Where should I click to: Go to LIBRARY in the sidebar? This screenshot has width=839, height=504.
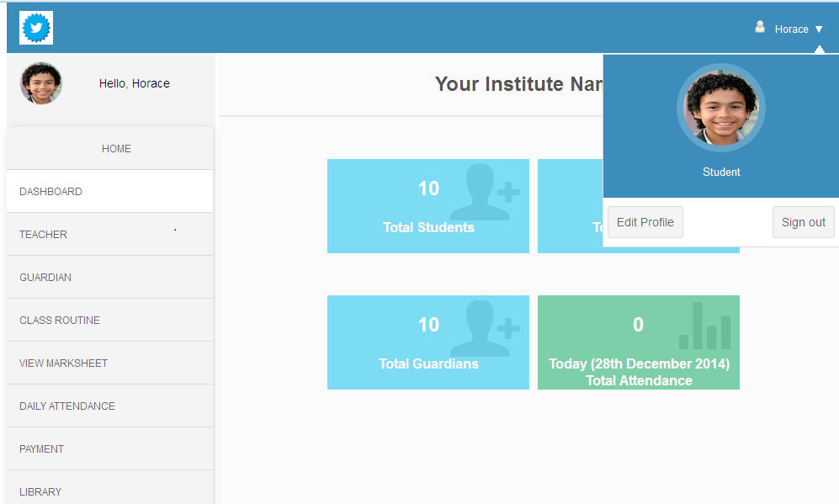tap(40, 491)
